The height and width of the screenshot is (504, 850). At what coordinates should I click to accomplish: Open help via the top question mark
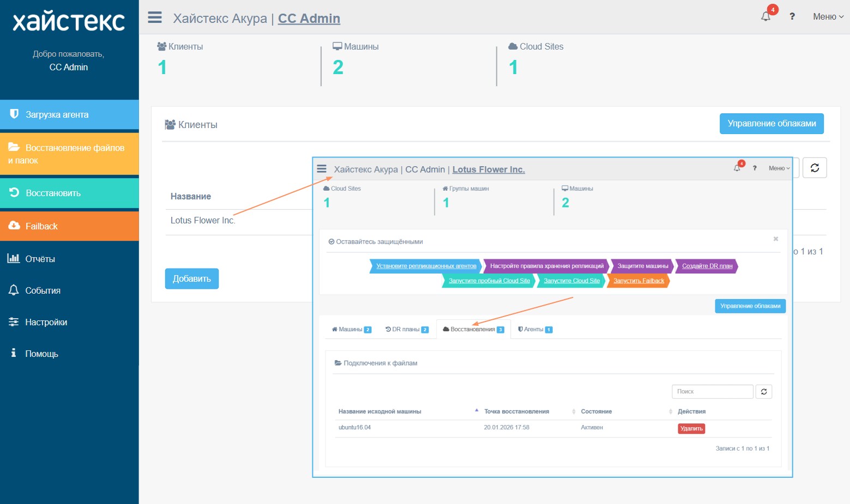coord(792,16)
